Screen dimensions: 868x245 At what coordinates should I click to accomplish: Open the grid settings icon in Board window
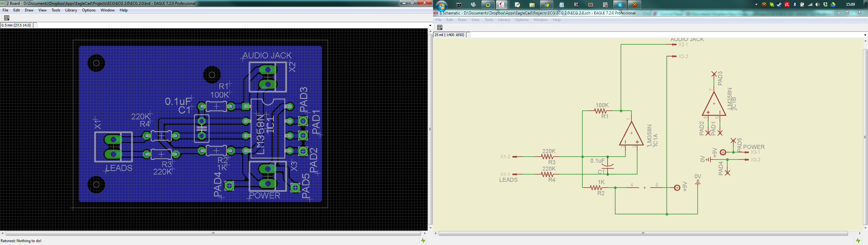(6, 18)
